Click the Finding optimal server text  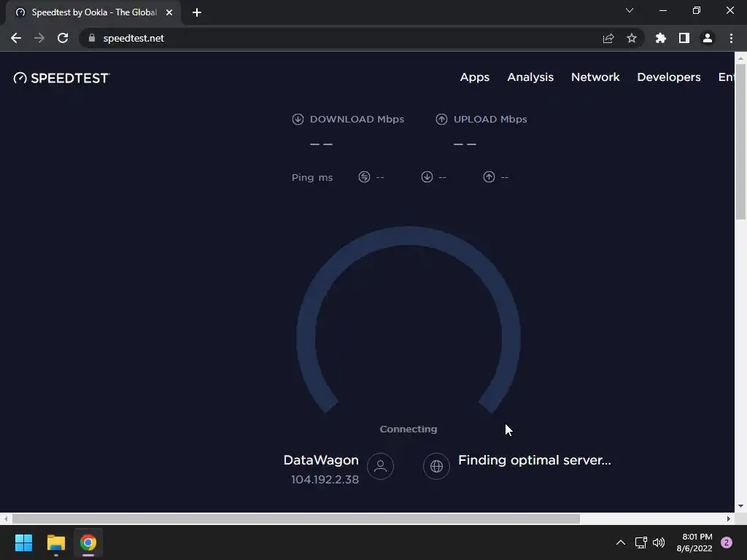click(535, 460)
